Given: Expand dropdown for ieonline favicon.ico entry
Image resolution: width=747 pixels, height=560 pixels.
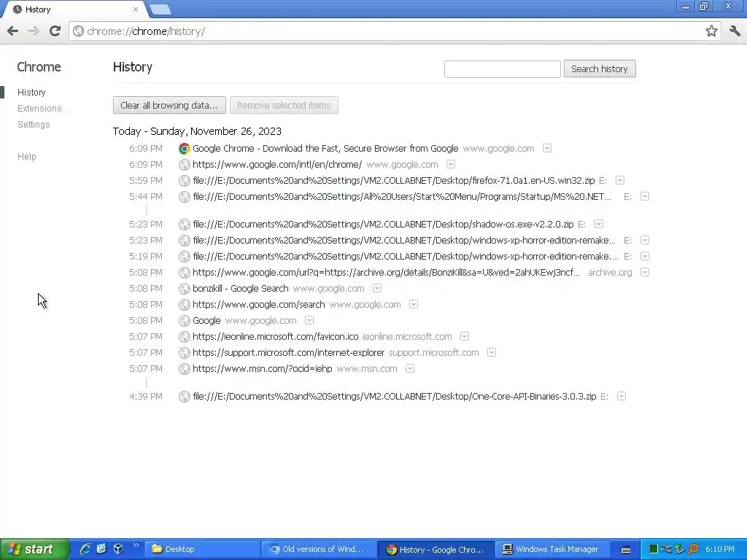Looking at the screenshot, I should pyautogui.click(x=465, y=336).
